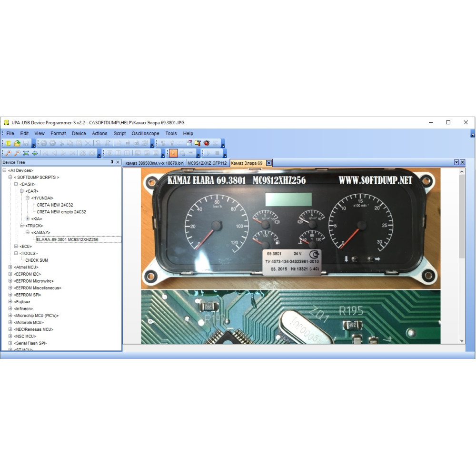Open the View menu
476x476 pixels.
coord(40,133)
